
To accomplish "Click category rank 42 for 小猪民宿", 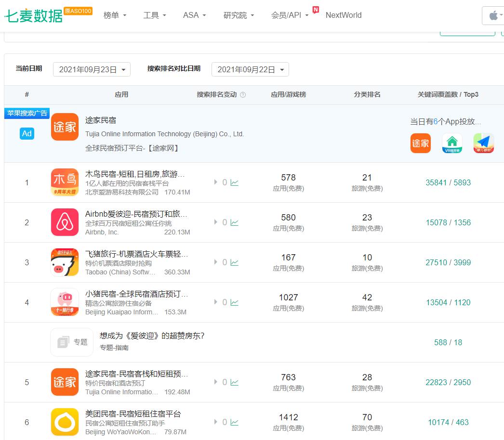I will [367, 298].
